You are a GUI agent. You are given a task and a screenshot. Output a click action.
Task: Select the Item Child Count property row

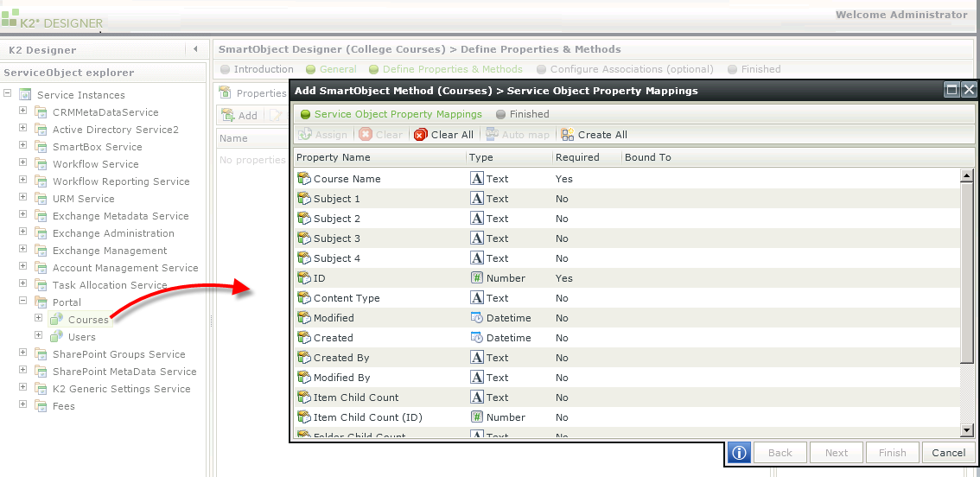pos(627,397)
